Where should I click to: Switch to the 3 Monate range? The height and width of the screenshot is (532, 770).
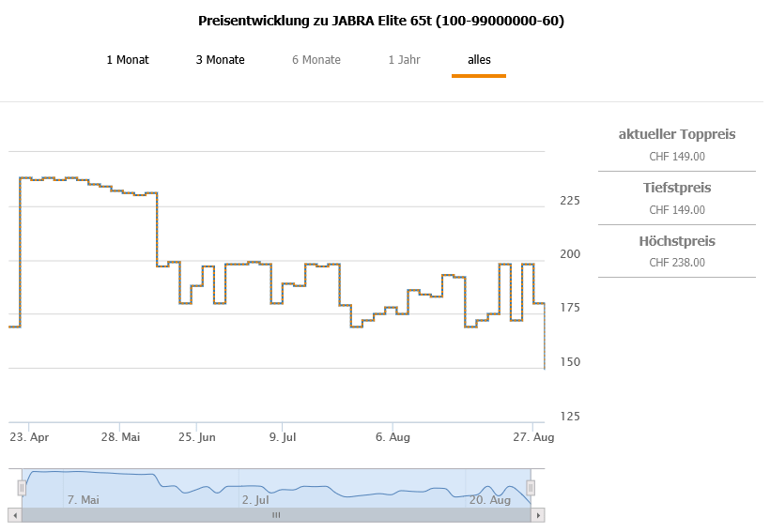click(x=221, y=60)
